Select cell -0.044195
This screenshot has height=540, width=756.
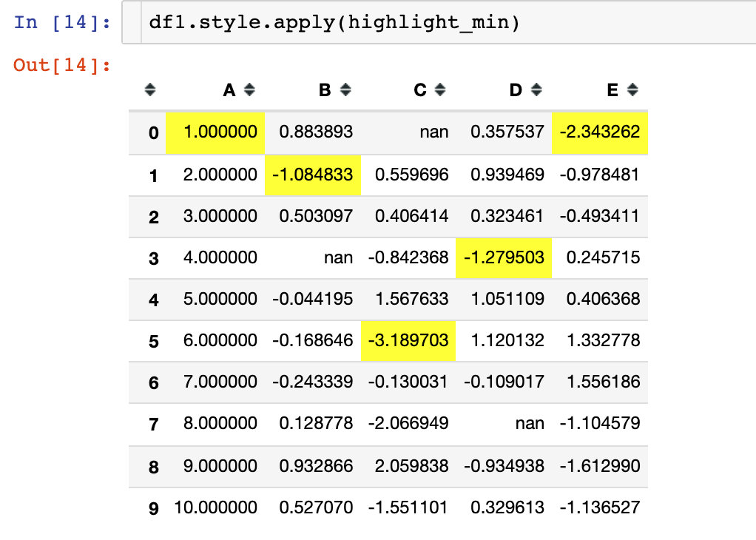pyautogui.click(x=312, y=300)
